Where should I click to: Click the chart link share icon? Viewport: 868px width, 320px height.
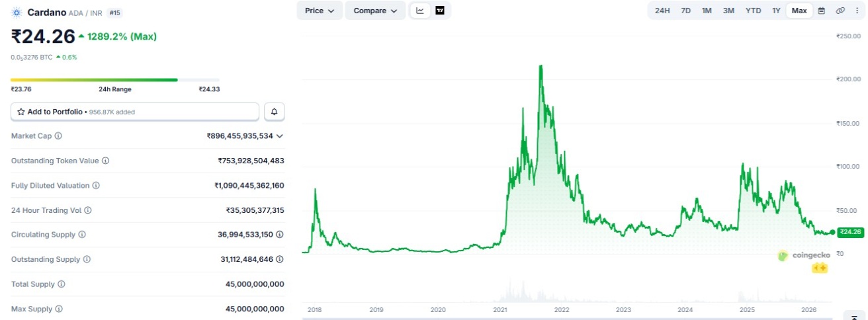point(840,11)
